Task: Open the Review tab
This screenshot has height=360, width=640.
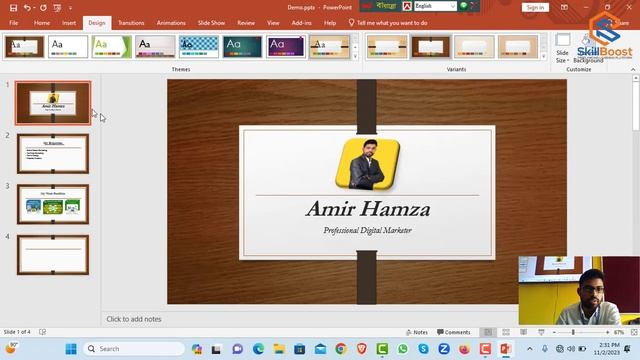Action: pyautogui.click(x=246, y=23)
